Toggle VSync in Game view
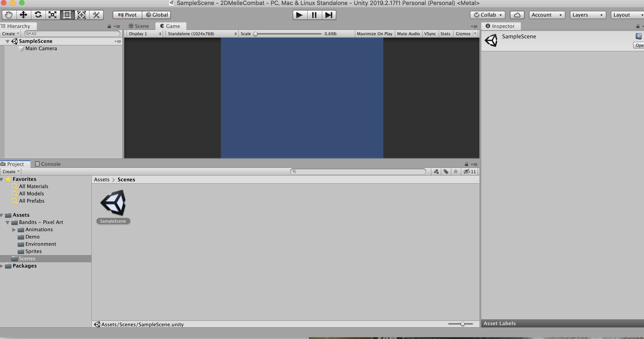This screenshot has width=644, height=339. click(430, 34)
